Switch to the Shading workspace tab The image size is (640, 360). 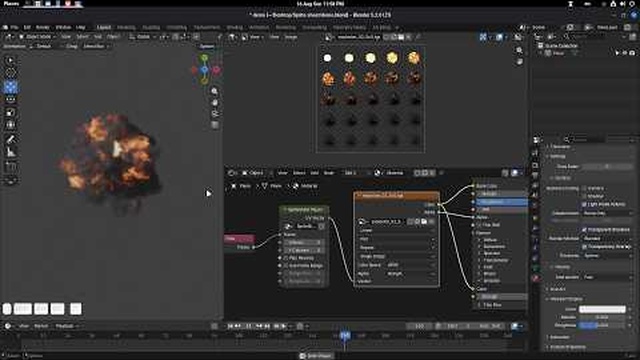234,27
